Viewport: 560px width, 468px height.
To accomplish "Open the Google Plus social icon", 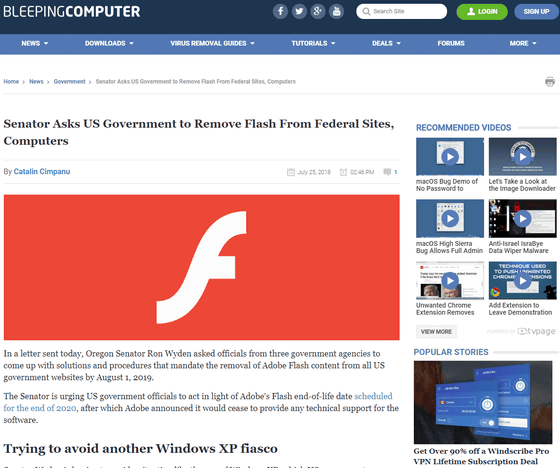I will tap(318, 11).
